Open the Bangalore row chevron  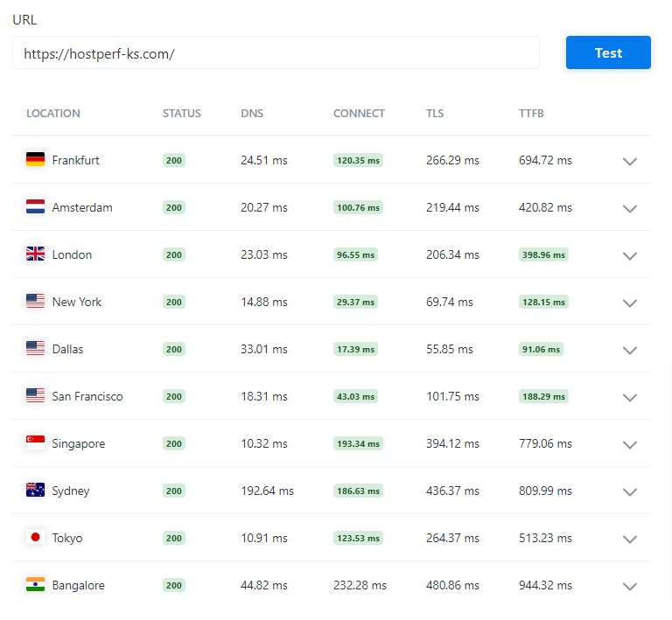630,587
